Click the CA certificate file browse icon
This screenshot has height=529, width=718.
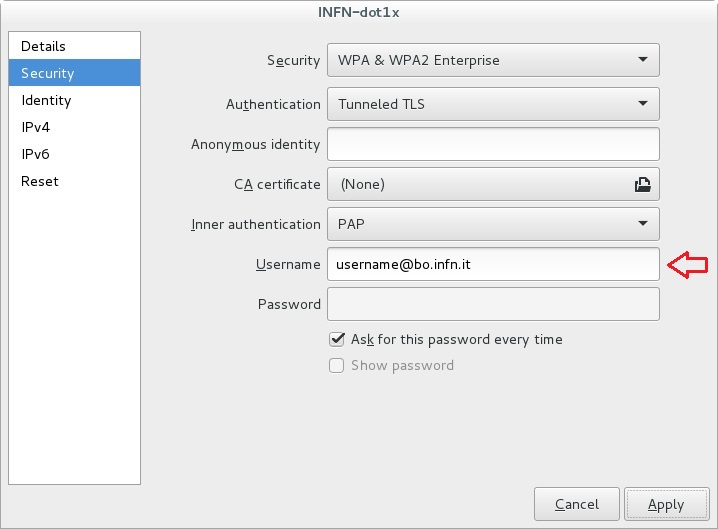pyautogui.click(x=642, y=185)
